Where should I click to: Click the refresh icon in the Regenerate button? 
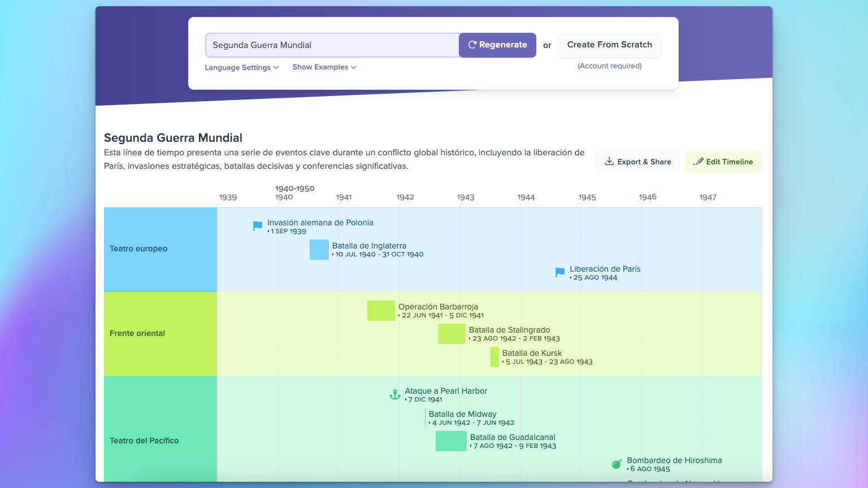pos(472,45)
